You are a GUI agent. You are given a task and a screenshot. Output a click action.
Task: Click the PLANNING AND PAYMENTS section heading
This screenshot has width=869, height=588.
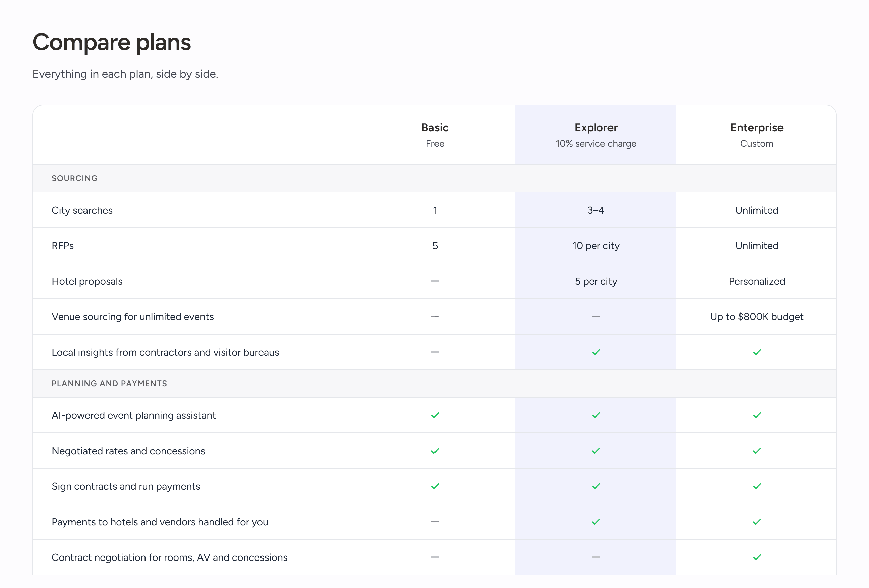point(109,384)
